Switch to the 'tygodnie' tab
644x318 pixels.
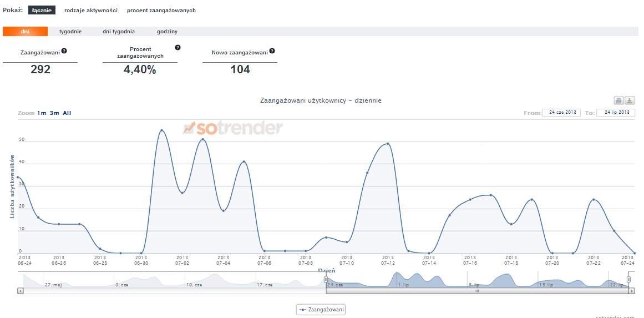tap(70, 32)
